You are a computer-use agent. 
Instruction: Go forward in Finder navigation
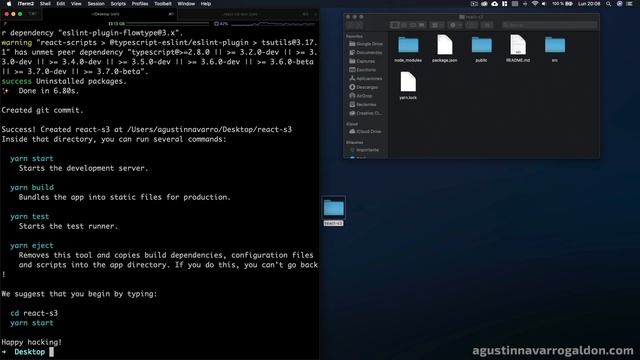pyautogui.click(x=359, y=25)
